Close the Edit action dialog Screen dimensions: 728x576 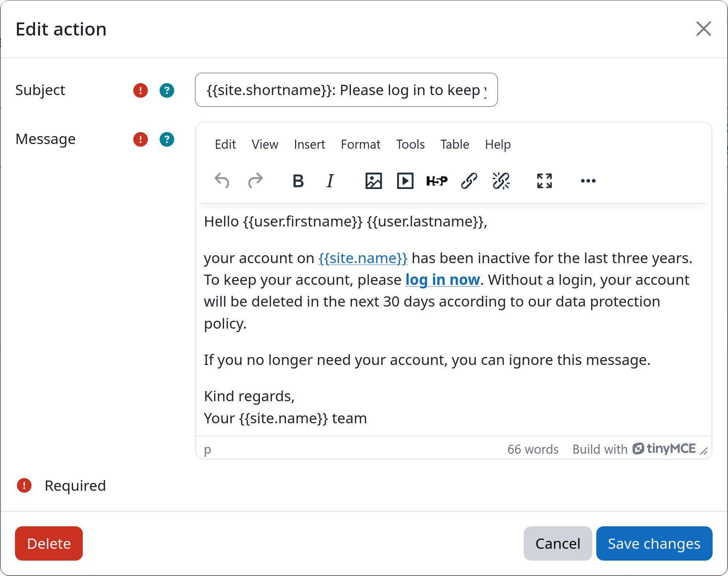[x=704, y=29]
